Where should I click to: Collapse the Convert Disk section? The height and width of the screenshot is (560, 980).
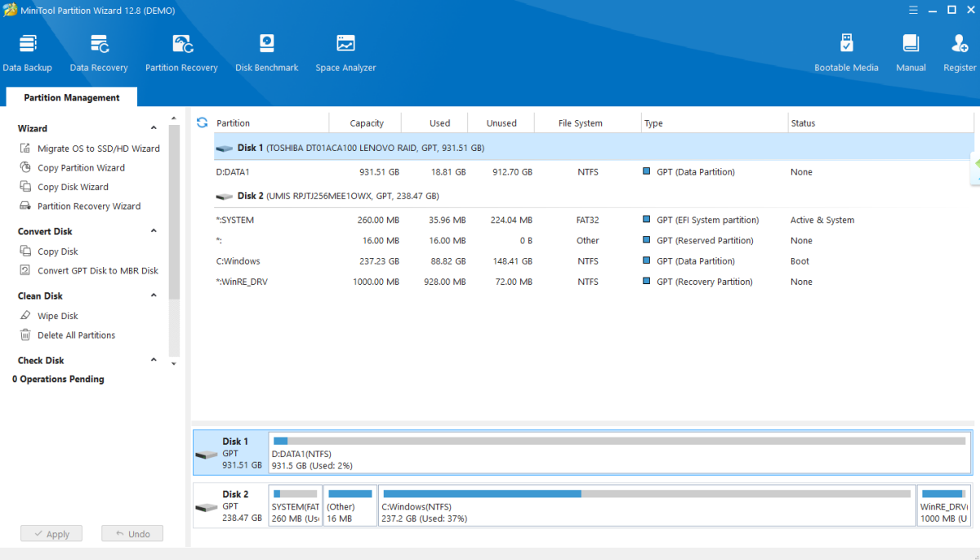[154, 231]
